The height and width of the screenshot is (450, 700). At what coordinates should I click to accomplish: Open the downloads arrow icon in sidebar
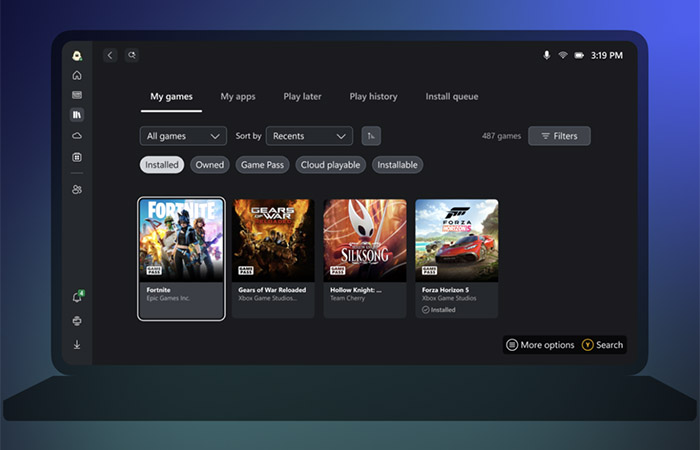click(77, 344)
